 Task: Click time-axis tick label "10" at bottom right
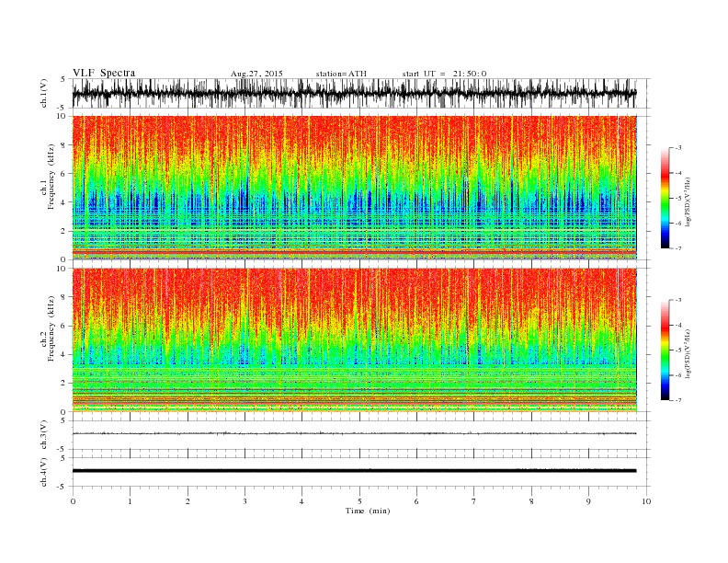646,501
